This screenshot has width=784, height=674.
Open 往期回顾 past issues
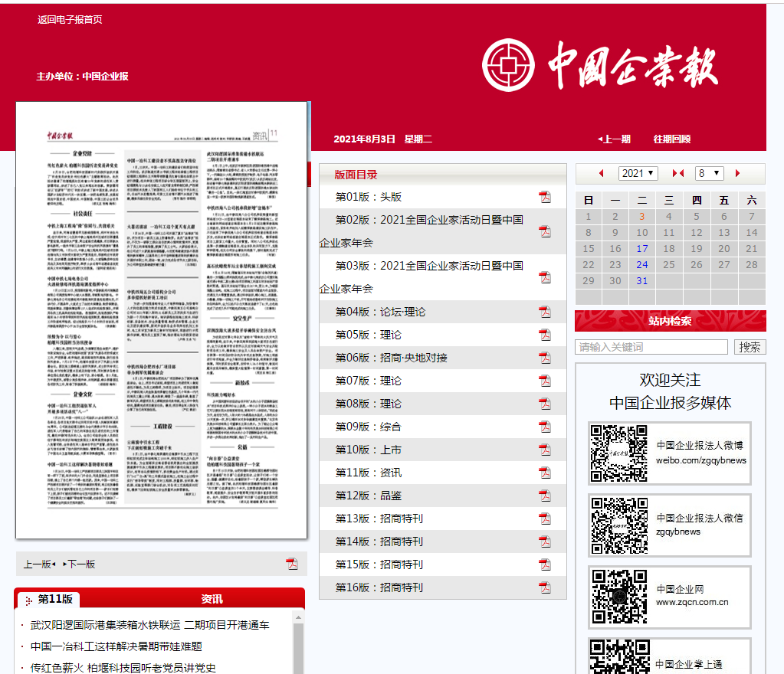pyautogui.click(x=672, y=139)
